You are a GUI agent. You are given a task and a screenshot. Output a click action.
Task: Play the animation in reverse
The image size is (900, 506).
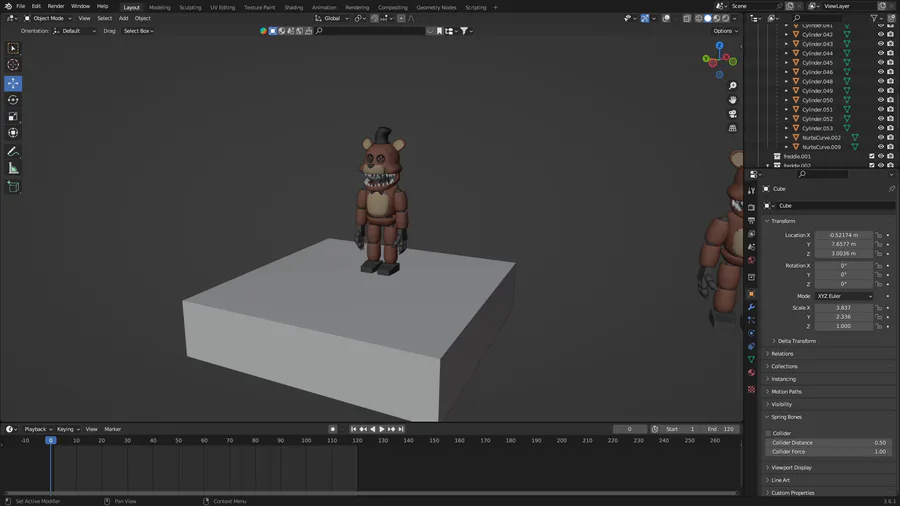[x=373, y=429]
